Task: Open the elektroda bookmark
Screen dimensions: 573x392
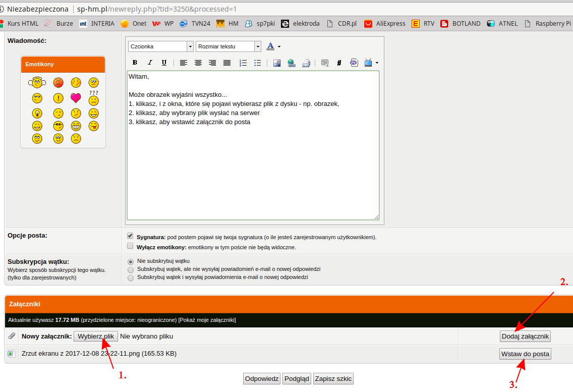Action: click(301, 23)
